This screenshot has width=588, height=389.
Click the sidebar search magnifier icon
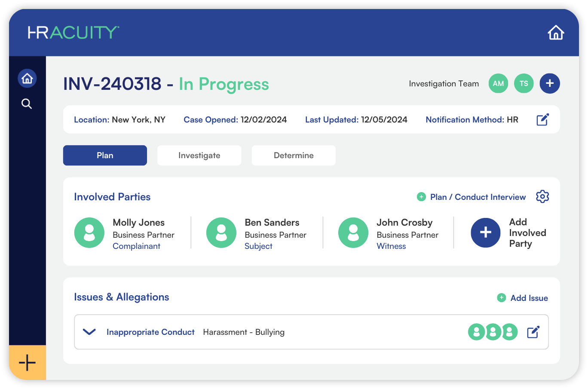click(27, 104)
